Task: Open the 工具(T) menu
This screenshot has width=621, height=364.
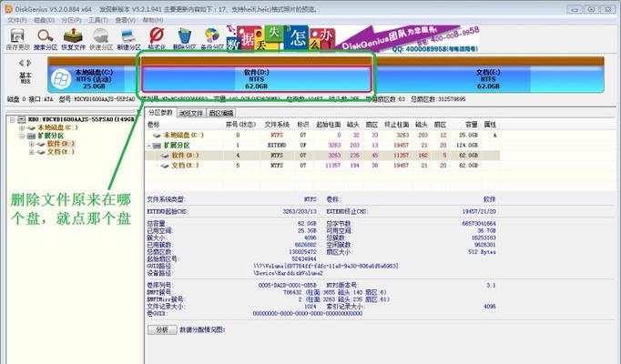Action: (97, 20)
